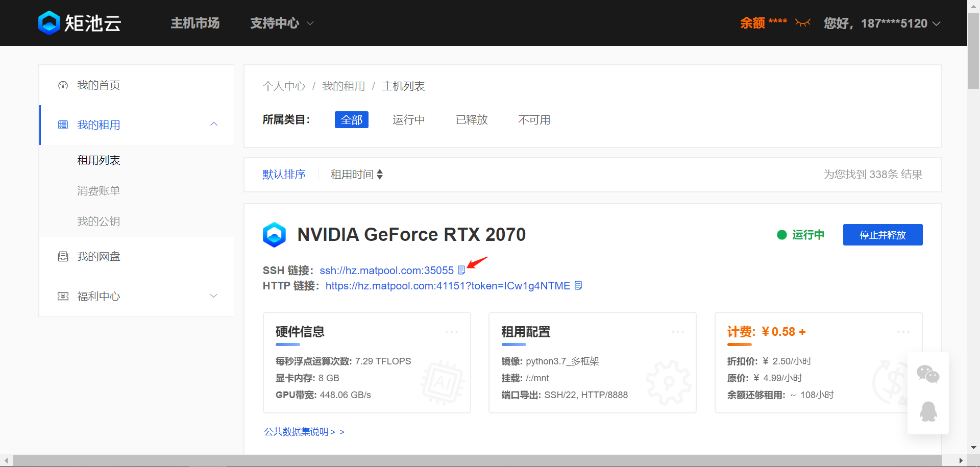Open 主机市场 in top navigation

(x=195, y=23)
